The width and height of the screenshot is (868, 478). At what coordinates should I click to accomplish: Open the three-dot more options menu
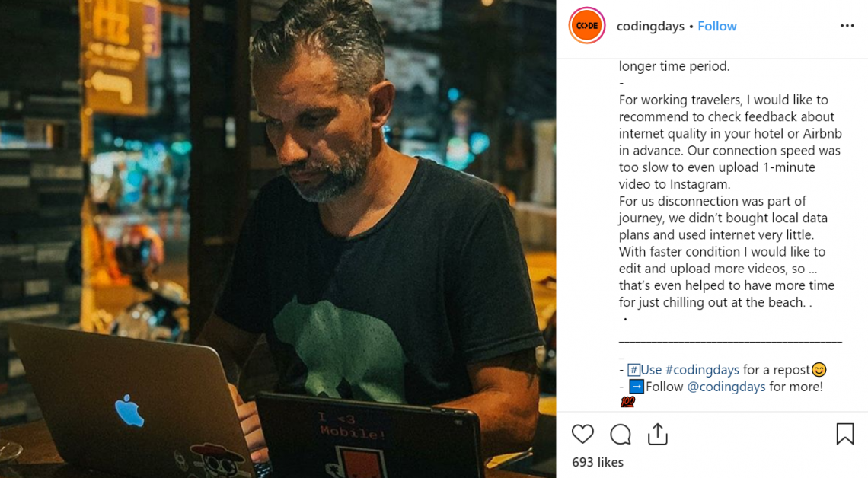[847, 26]
